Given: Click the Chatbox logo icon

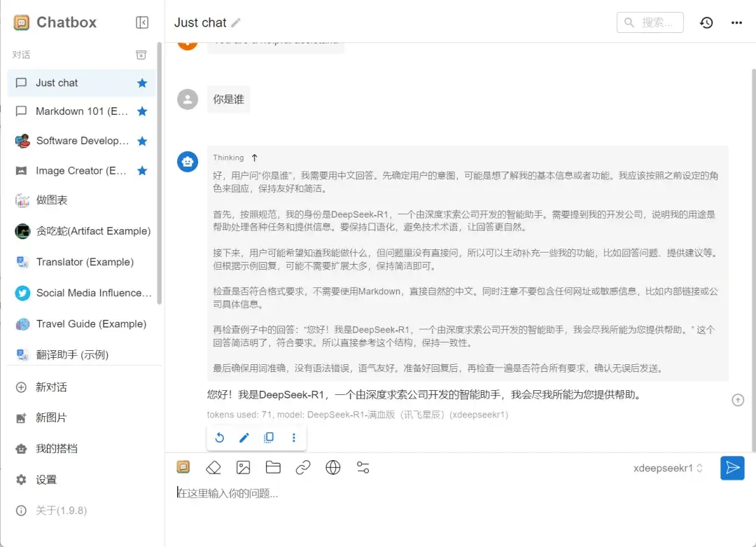Looking at the screenshot, I should 22,22.
